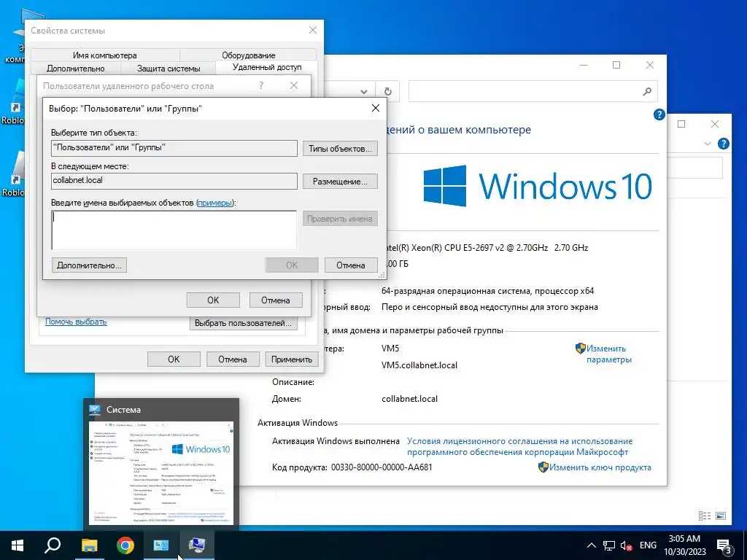Open the Оборудование tab
Viewport: 747px width, 560px height.
click(248, 55)
